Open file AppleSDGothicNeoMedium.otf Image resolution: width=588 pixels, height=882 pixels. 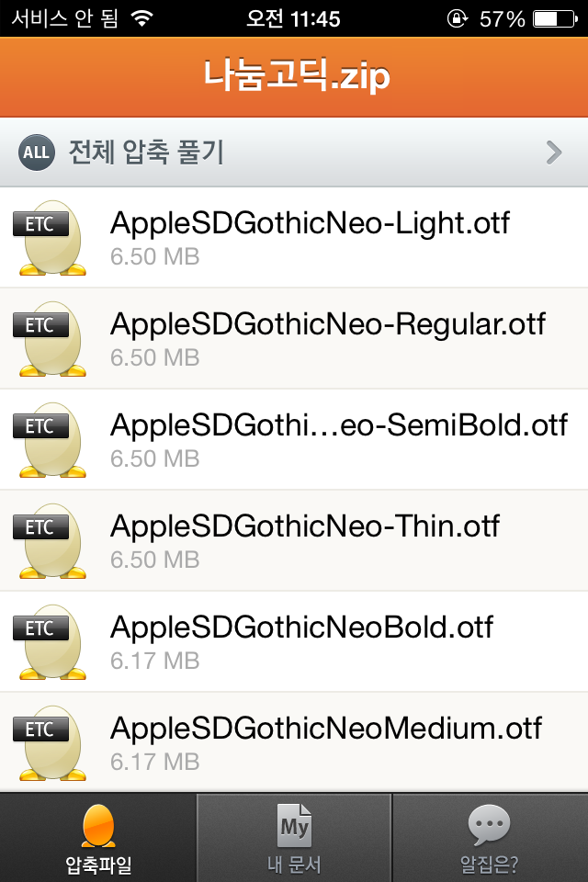tap(326, 729)
